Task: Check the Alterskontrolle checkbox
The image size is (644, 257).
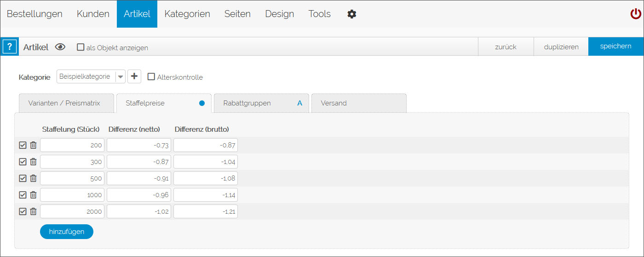Action: click(151, 77)
